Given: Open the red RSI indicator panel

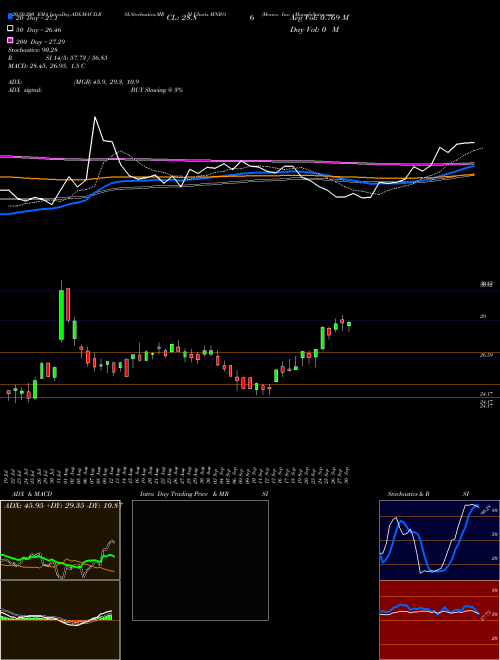Looking at the screenshot, I should 439,620.
